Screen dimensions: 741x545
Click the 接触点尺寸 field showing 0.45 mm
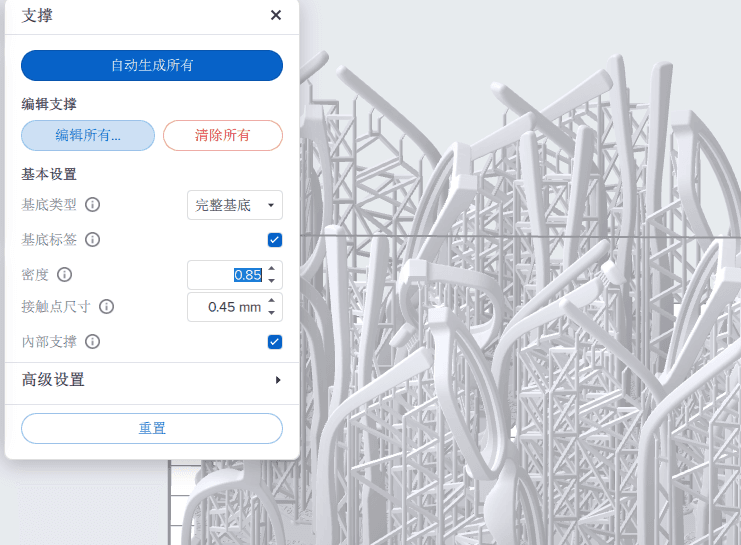point(228,307)
